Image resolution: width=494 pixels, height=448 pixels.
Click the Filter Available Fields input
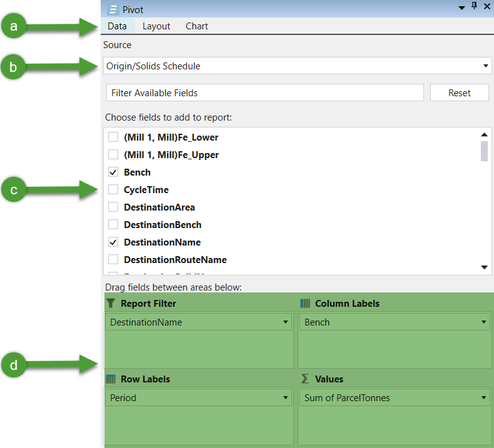pyautogui.click(x=265, y=92)
